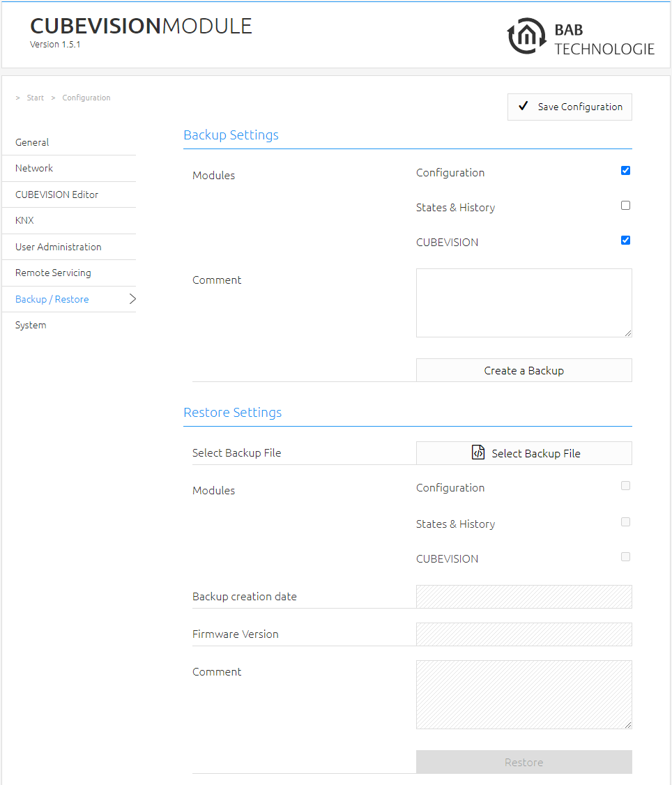
Task: Tick Configuration checkbox under Restore Settings
Action: point(625,486)
